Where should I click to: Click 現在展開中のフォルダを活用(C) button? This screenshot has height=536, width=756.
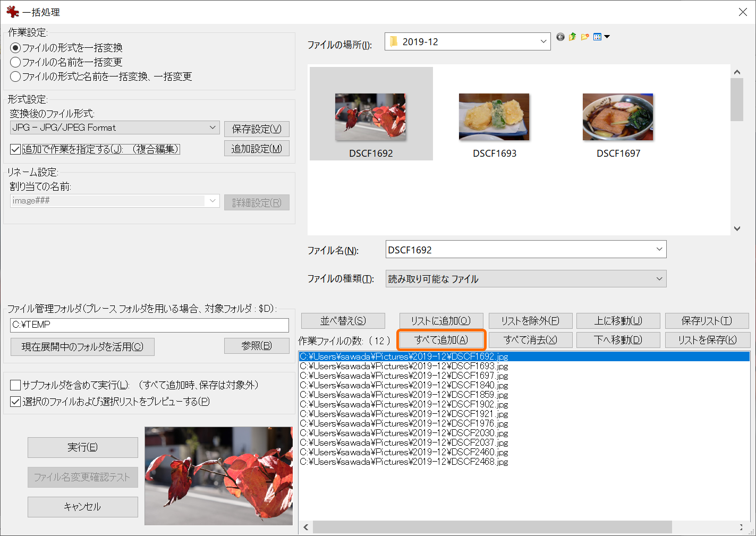tap(82, 347)
